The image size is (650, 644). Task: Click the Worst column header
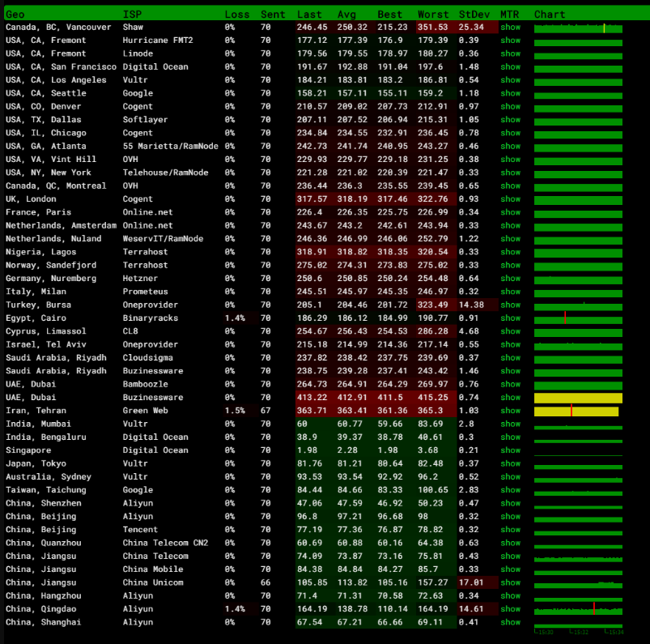433,15
